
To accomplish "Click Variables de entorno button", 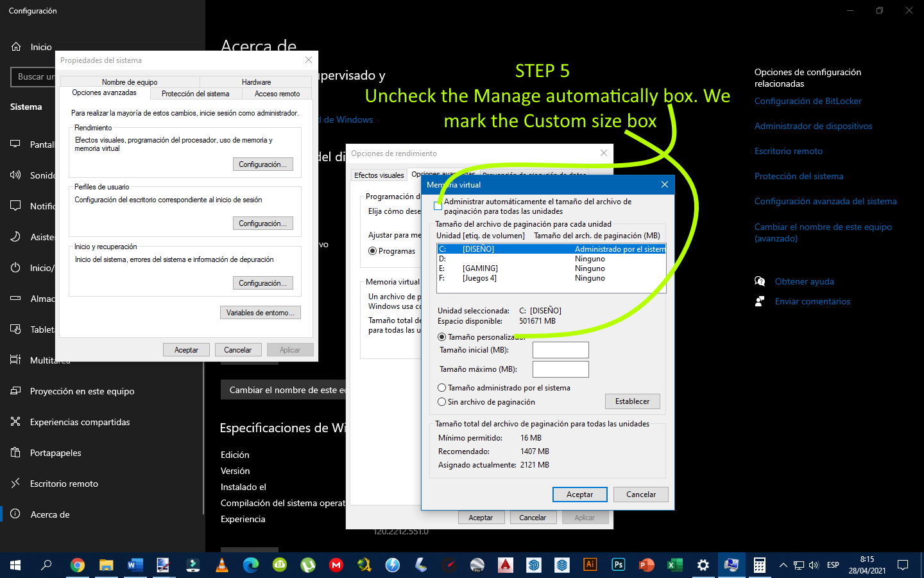I will click(260, 313).
